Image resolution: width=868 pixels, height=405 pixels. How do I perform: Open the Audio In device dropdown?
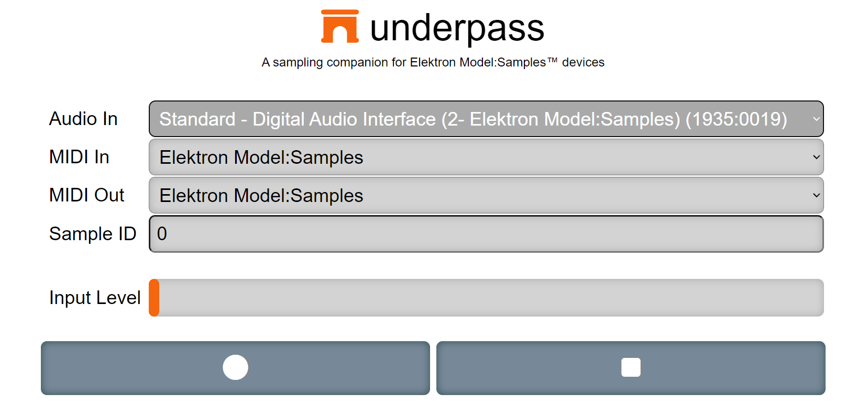[x=486, y=119]
